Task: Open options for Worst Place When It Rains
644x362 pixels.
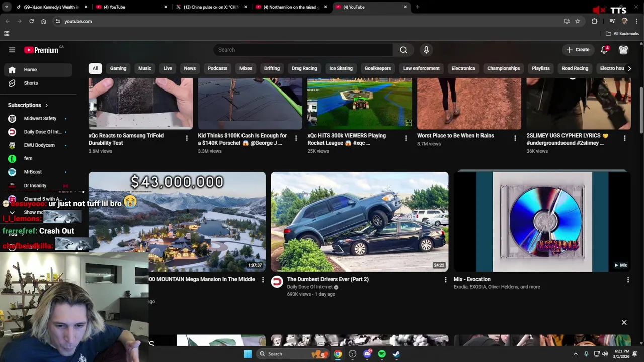Action: pyautogui.click(x=515, y=138)
